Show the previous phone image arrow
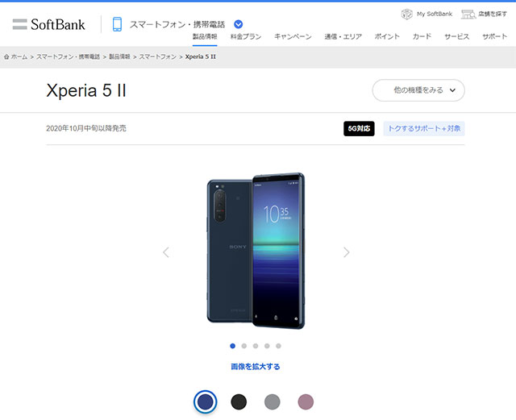The width and height of the screenshot is (516, 420). (166, 252)
